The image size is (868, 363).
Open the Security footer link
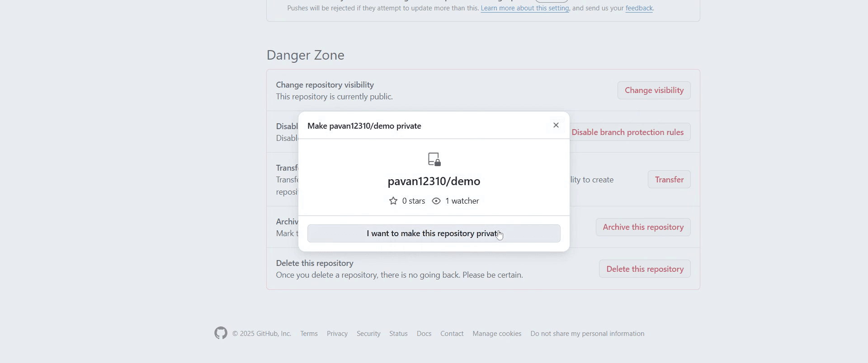368,334
